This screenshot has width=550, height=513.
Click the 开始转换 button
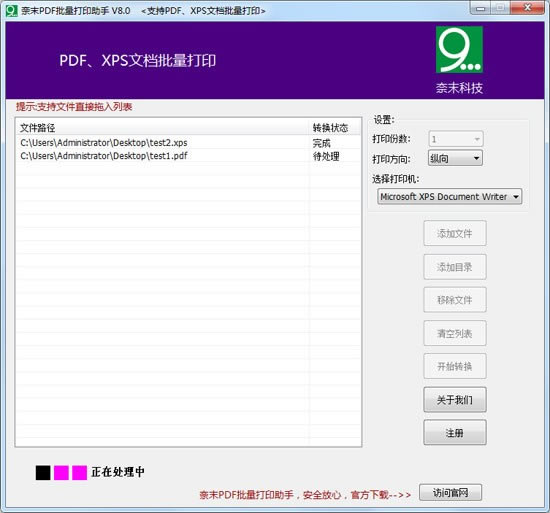coord(455,366)
